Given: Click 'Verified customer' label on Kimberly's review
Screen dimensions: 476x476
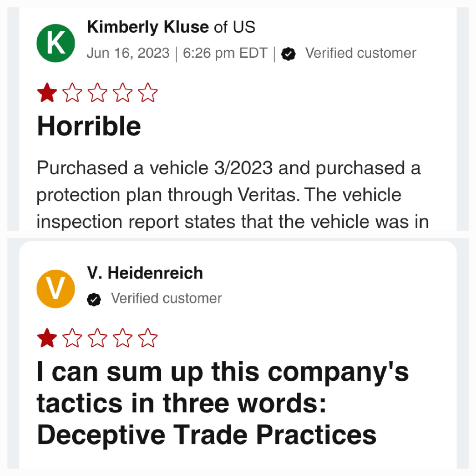Looking at the screenshot, I should click(361, 53).
